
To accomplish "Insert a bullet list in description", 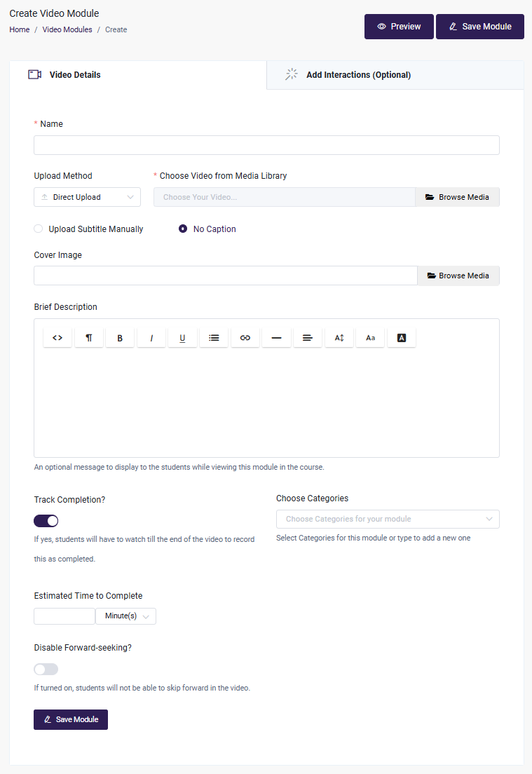I will pos(214,338).
